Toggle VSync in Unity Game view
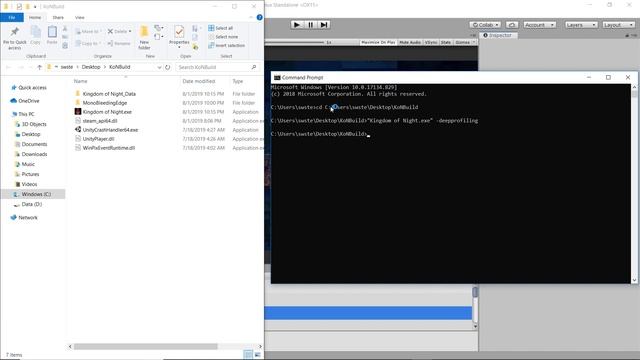 pos(431,42)
